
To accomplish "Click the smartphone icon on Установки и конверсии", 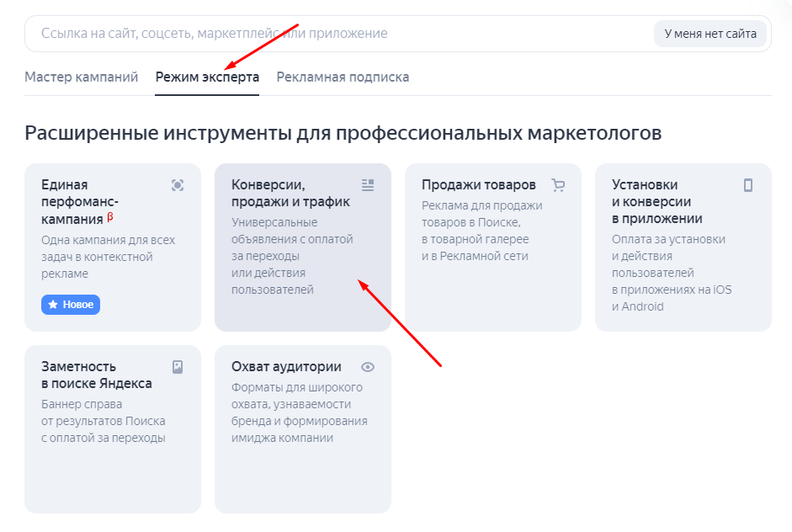I will [747, 184].
